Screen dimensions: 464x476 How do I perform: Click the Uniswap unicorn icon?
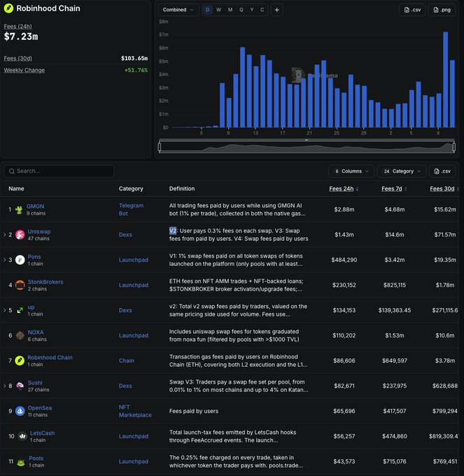[x=20, y=234]
